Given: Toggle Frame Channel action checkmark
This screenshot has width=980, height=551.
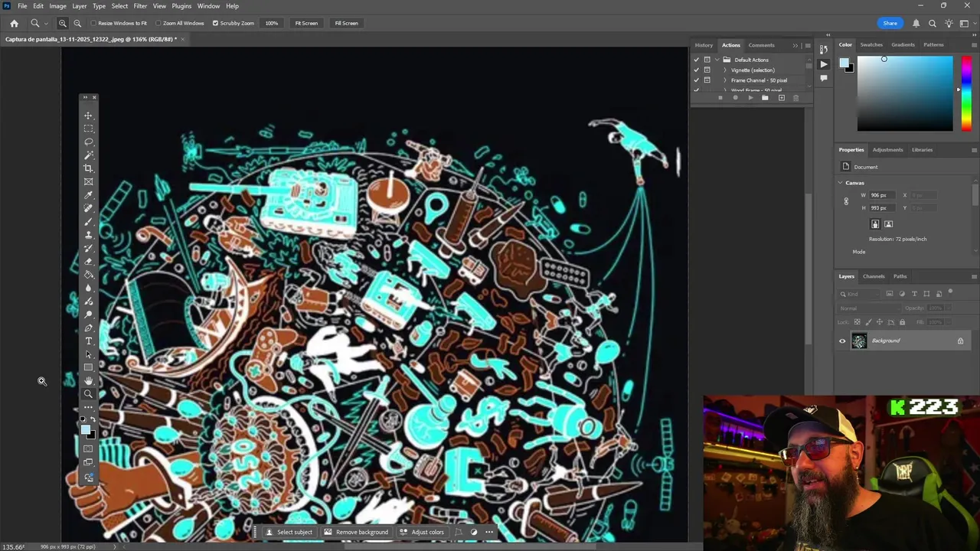Looking at the screenshot, I should coord(697,80).
